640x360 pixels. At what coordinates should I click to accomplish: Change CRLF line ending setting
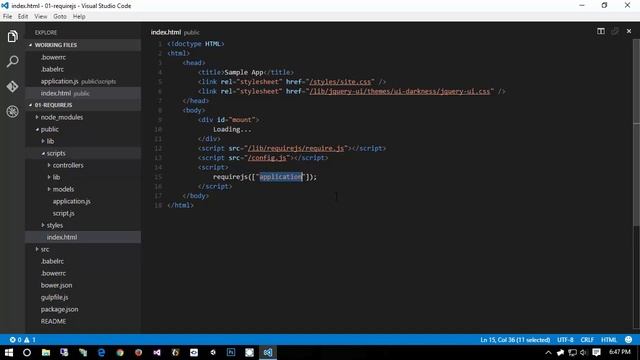pos(587,340)
